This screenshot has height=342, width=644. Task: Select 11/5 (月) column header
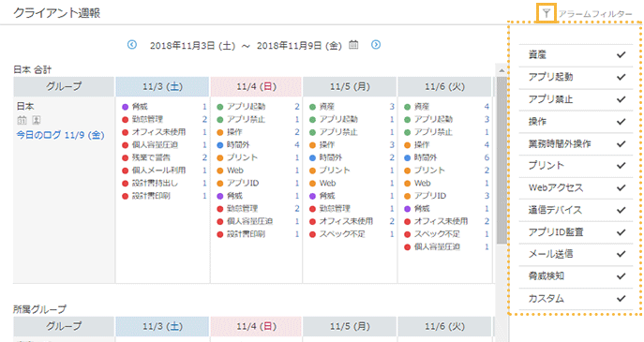click(350, 86)
